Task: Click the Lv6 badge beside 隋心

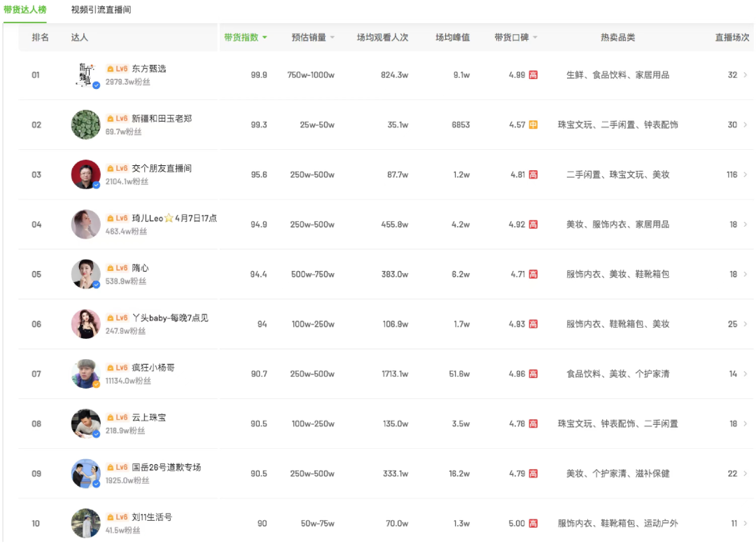Action: pyautogui.click(x=118, y=268)
